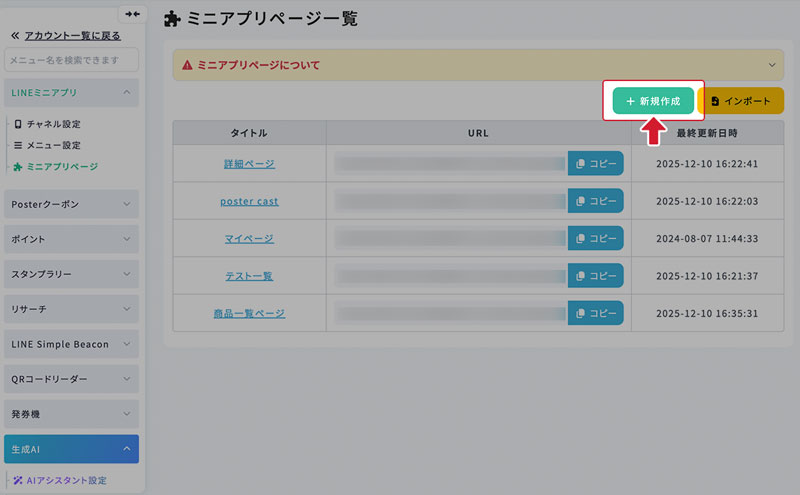Click the 新規作成 button

click(x=653, y=101)
